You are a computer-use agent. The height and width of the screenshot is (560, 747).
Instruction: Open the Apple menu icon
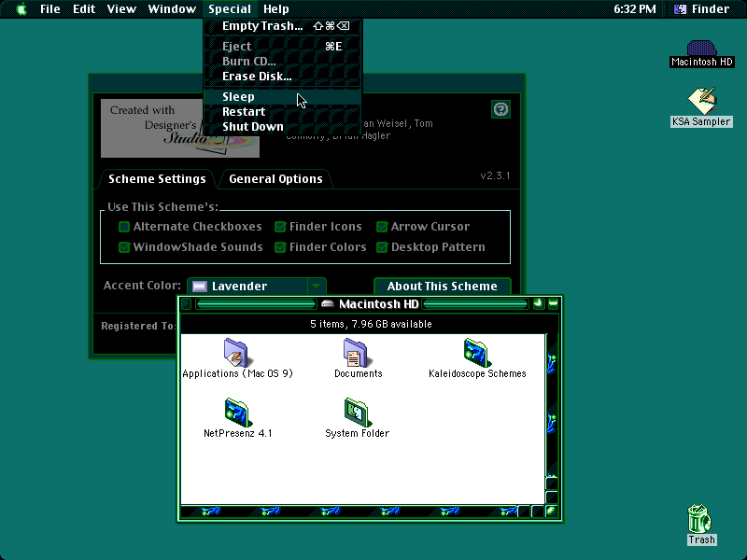pos(21,9)
